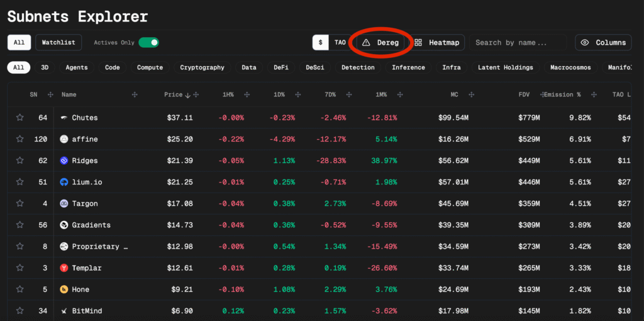Open the Watchlist tab
The height and width of the screenshot is (321, 644).
pyautogui.click(x=58, y=42)
